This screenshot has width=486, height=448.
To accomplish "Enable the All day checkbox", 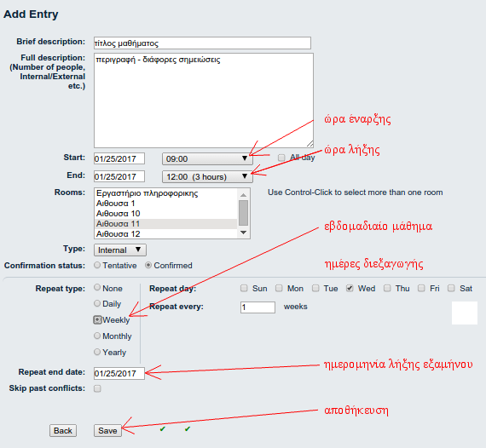I will [281, 158].
